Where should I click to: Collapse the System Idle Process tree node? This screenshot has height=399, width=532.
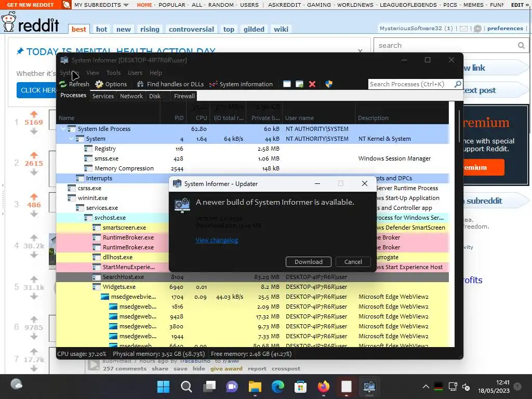pos(63,129)
